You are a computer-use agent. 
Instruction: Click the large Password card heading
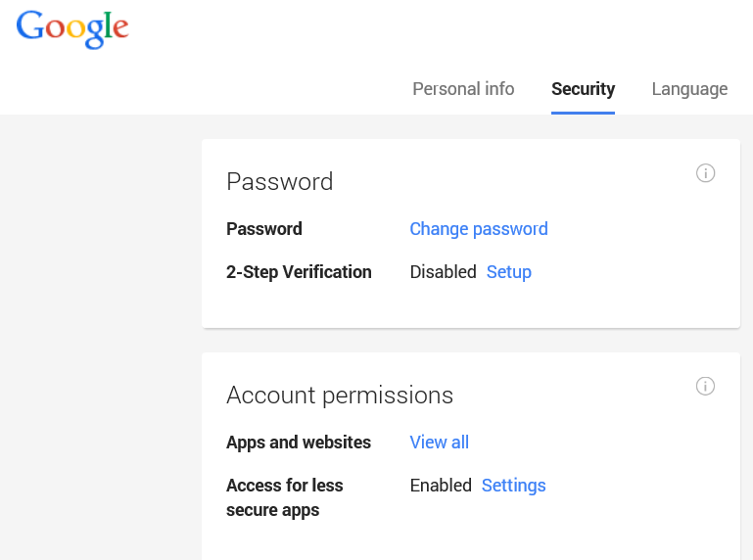click(279, 181)
